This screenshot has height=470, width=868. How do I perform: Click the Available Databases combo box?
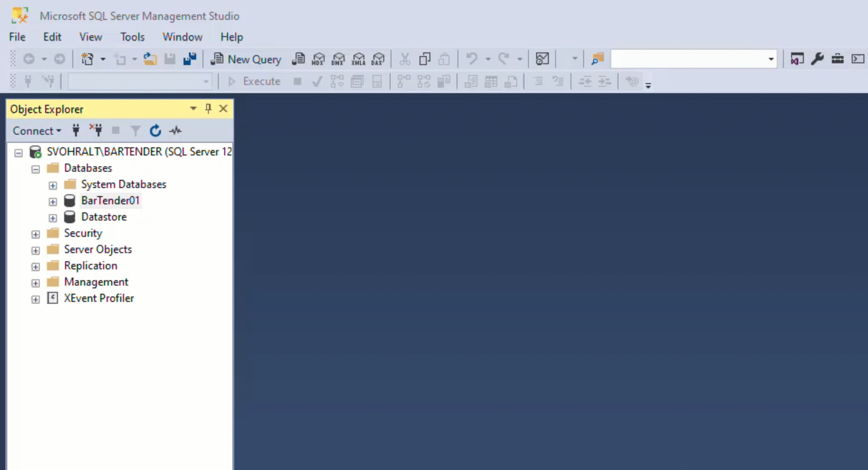(140, 81)
